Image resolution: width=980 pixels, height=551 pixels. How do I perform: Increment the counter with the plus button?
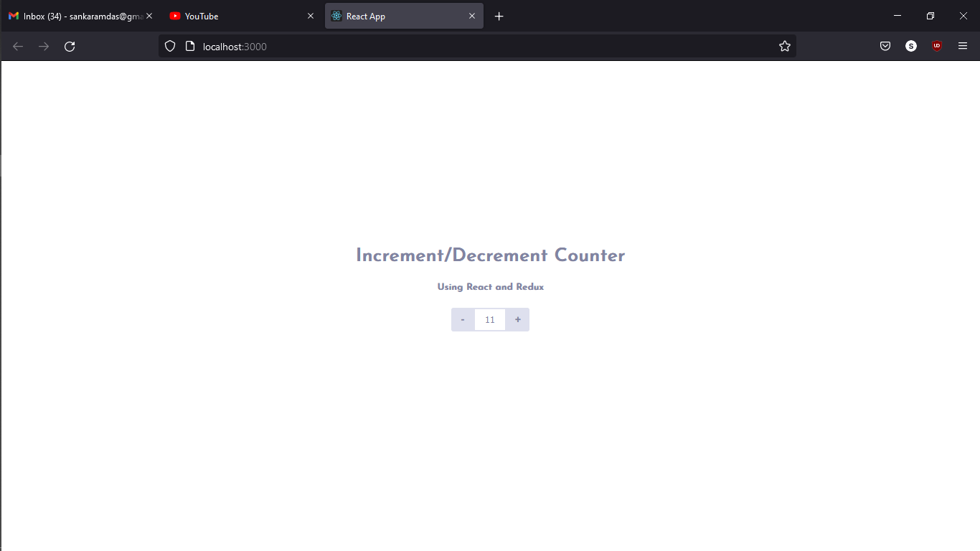[517, 319]
